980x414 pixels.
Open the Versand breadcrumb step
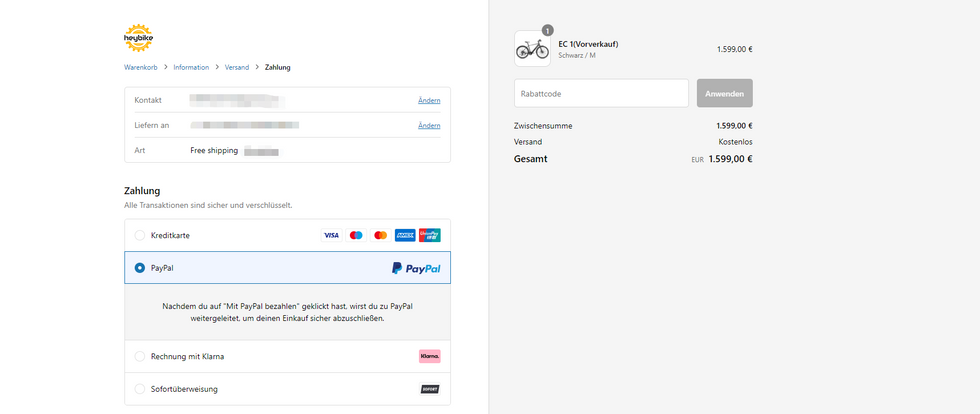[x=237, y=67]
